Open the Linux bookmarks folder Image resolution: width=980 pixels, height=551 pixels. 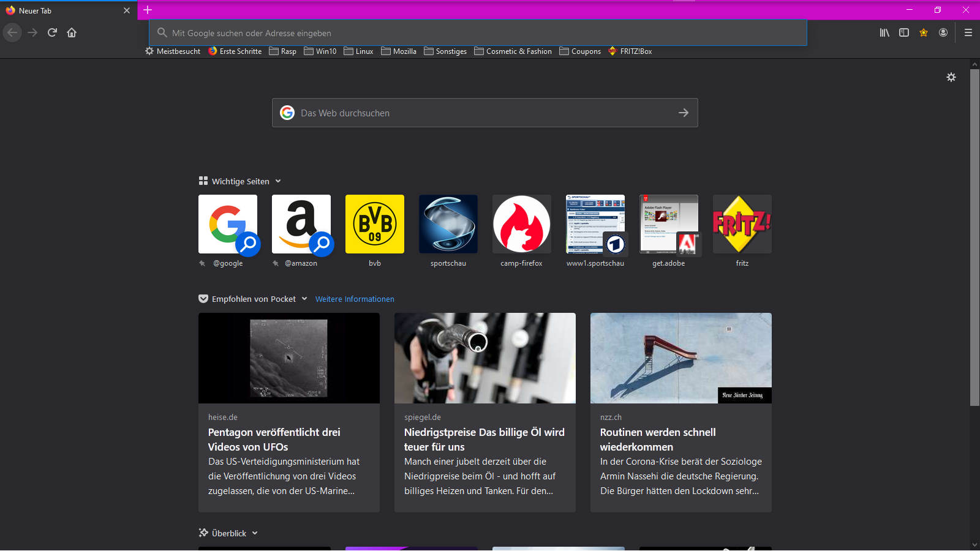(359, 51)
